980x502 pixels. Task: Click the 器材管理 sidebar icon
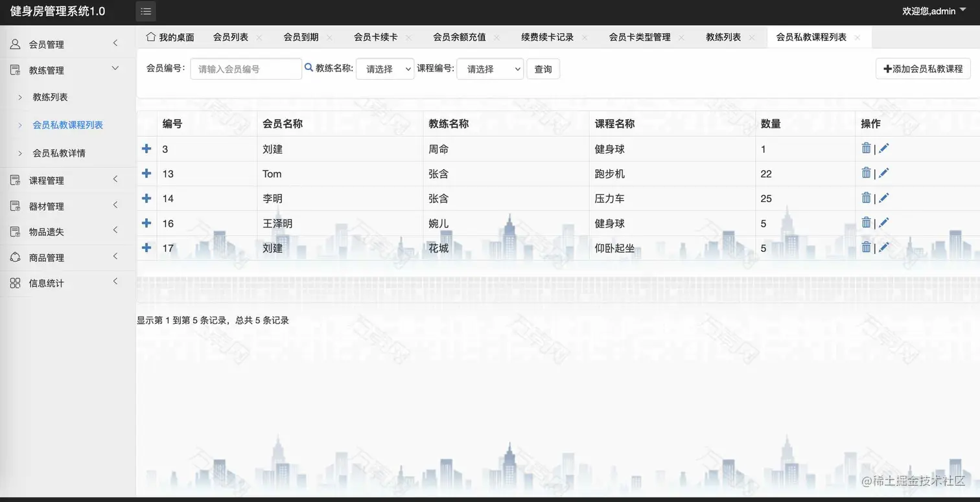pyautogui.click(x=15, y=206)
